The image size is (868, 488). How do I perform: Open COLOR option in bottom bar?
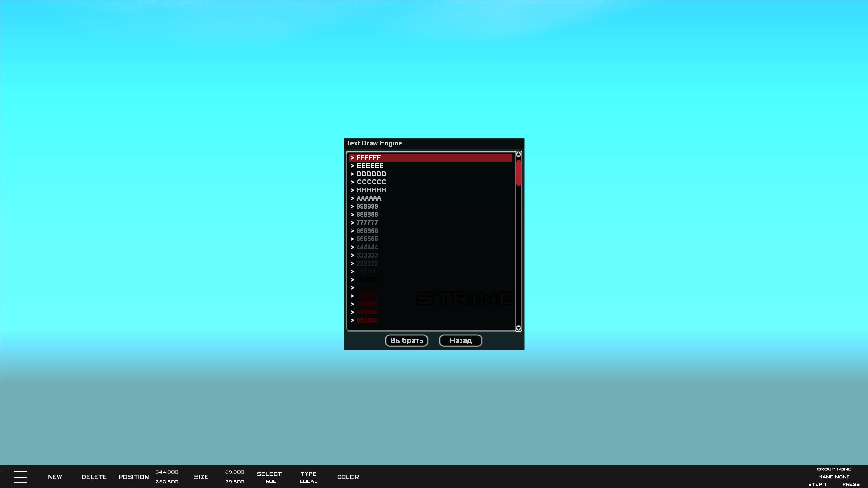[x=348, y=477]
